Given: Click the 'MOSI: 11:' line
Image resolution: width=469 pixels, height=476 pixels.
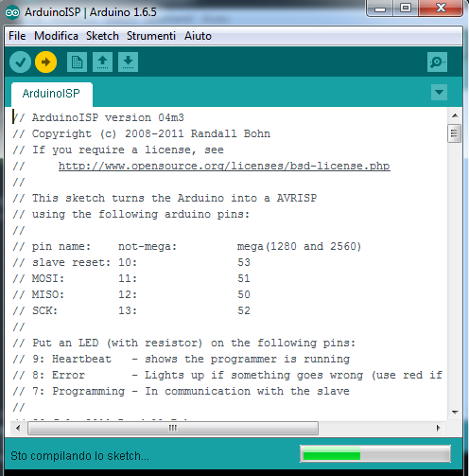Looking at the screenshot, I should (131, 278).
